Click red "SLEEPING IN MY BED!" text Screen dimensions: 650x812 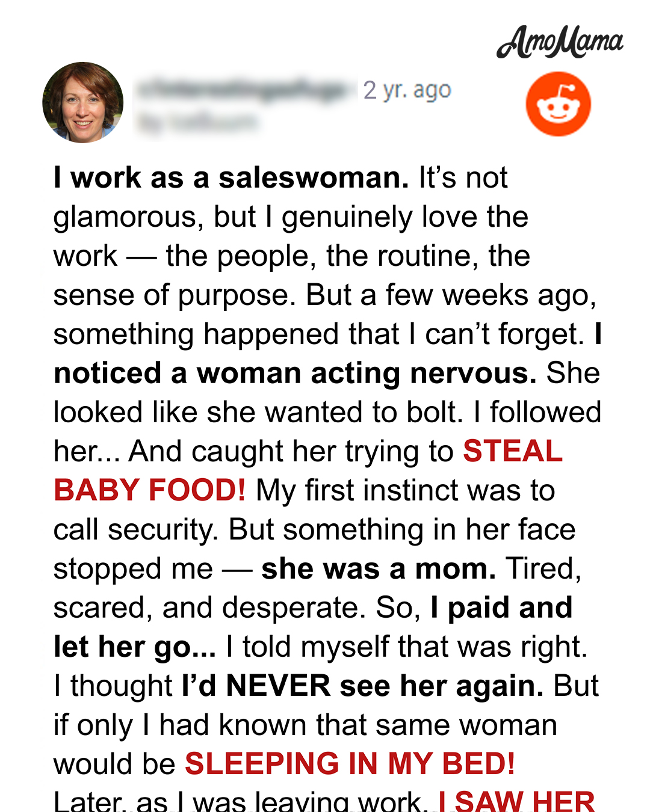(x=350, y=764)
